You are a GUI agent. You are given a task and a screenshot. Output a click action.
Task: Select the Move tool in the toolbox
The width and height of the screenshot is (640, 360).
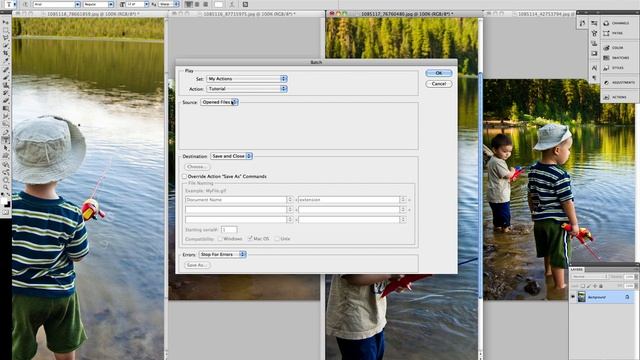[6, 22]
